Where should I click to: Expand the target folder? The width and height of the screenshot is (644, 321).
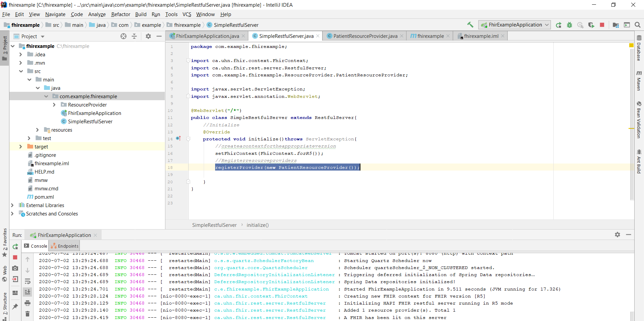pyautogui.click(x=20, y=146)
